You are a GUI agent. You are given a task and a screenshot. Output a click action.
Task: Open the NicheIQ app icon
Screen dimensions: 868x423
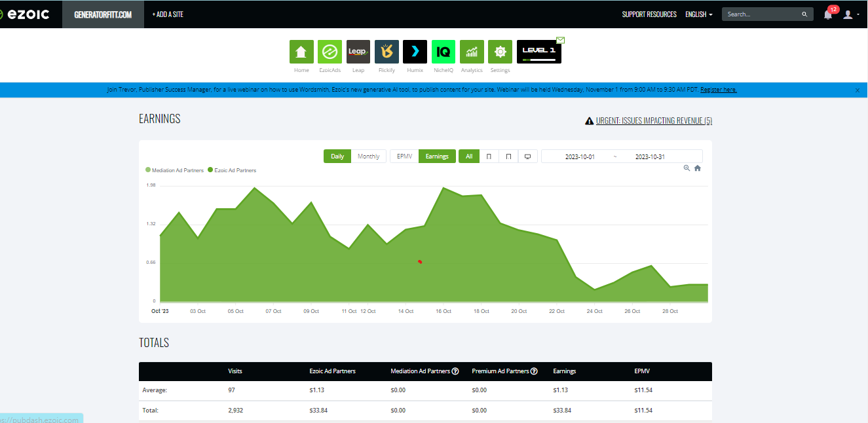click(443, 52)
